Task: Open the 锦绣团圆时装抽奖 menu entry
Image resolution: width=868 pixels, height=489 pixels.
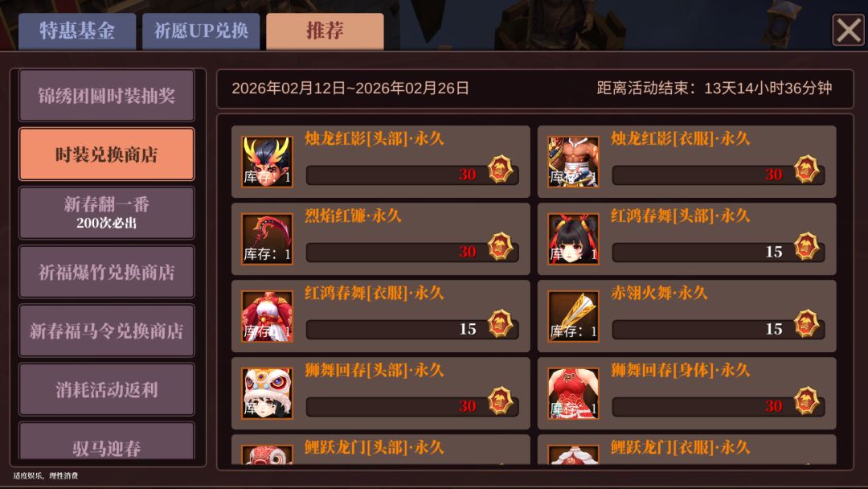Action: [x=107, y=95]
